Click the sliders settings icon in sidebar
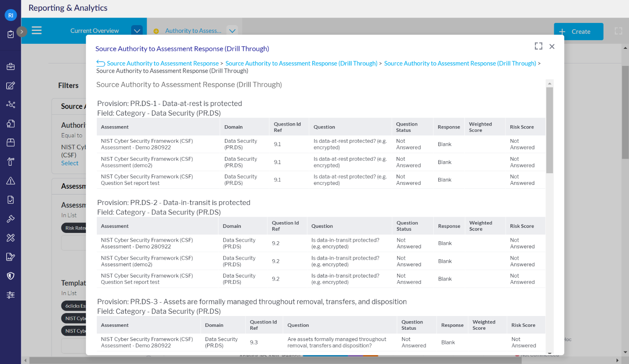This screenshot has width=629, height=364. [10, 295]
